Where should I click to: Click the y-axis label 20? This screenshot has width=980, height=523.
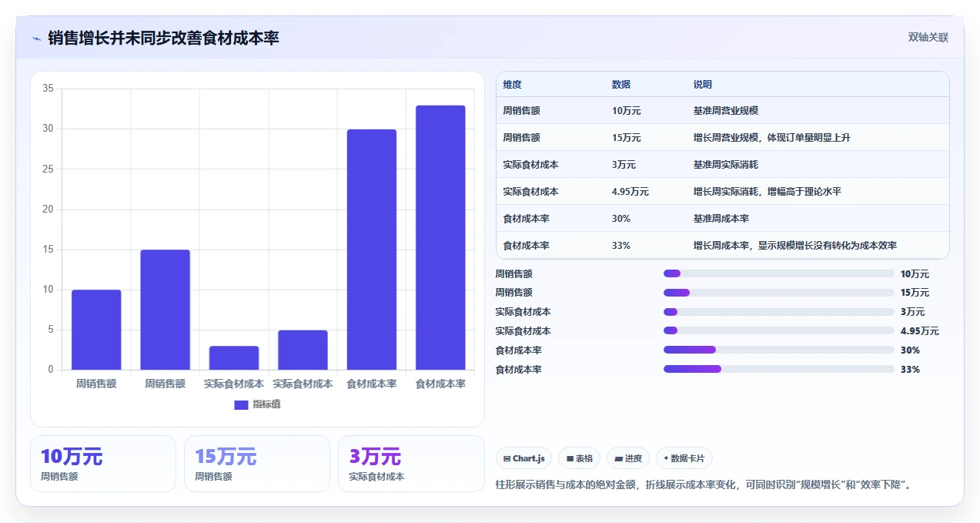pyautogui.click(x=48, y=210)
